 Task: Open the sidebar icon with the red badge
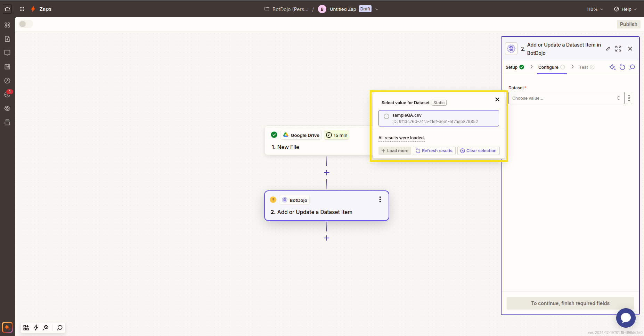click(x=7, y=95)
